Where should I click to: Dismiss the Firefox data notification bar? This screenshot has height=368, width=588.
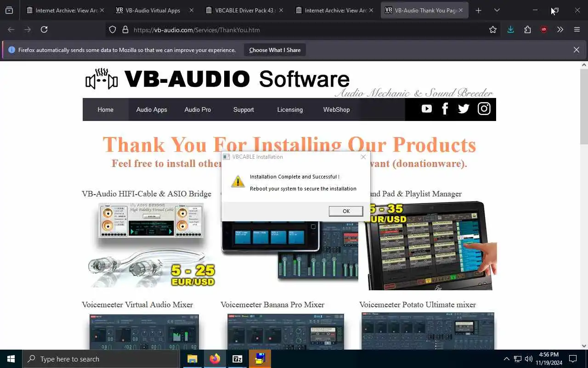[577, 50]
